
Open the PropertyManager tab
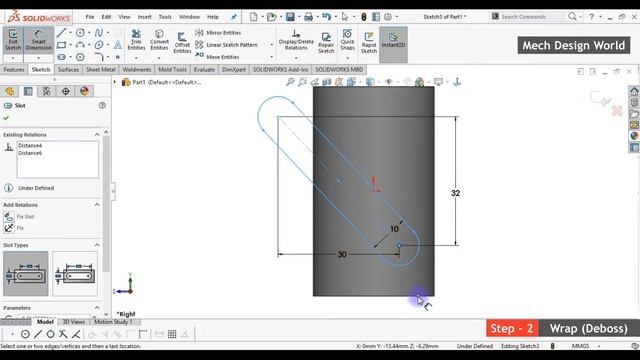28,91
